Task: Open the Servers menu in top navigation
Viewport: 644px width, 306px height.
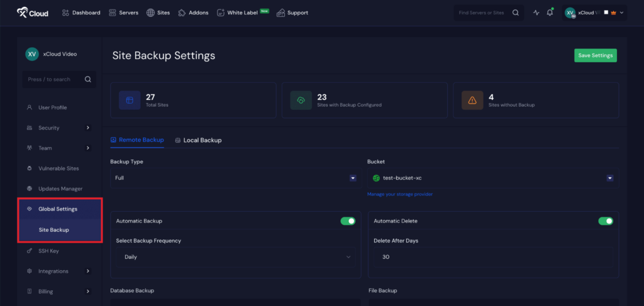Action: 124,13
